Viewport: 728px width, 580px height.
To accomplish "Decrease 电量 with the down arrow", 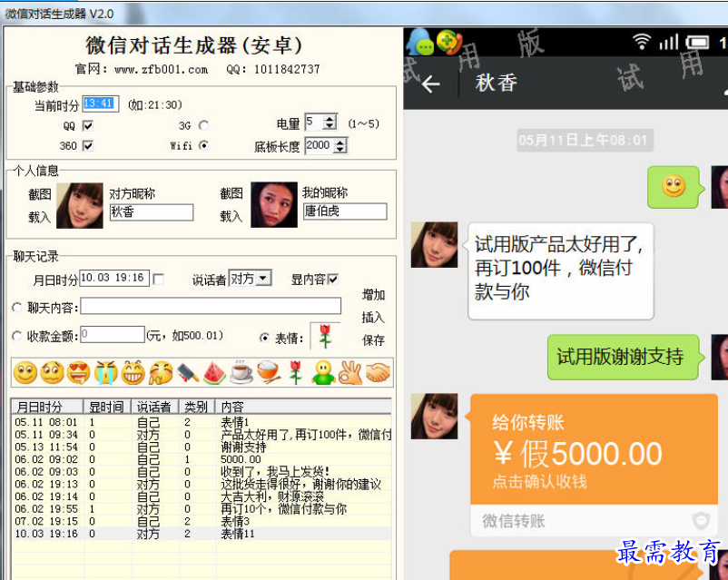I will point(330,126).
